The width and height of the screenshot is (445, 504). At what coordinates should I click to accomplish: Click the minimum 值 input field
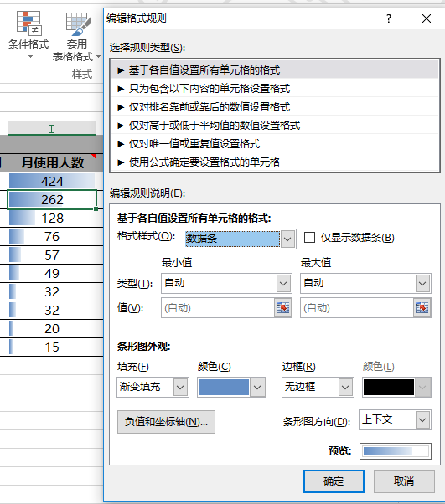pyautogui.click(x=218, y=308)
